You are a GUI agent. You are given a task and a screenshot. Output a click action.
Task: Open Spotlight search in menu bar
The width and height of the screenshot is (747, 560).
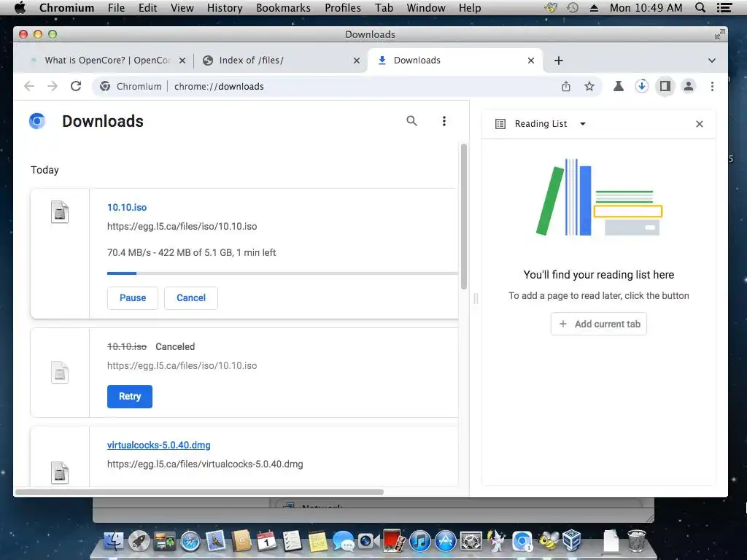click(x=700, y=7)
